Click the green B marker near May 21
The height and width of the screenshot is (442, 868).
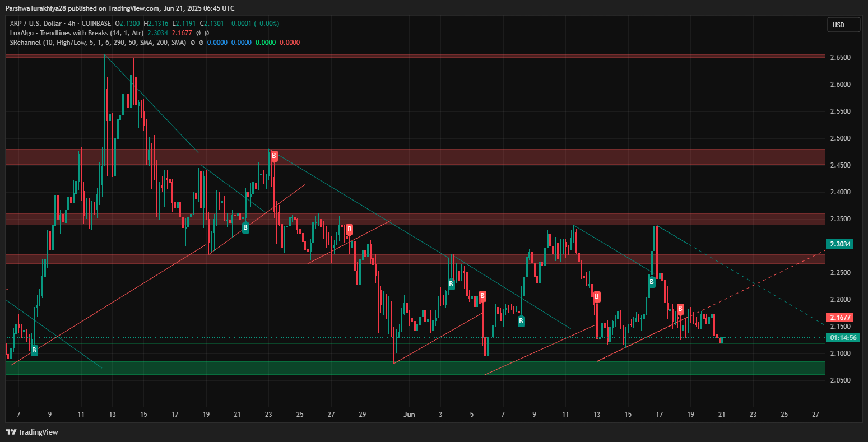(x=245, y=227)
